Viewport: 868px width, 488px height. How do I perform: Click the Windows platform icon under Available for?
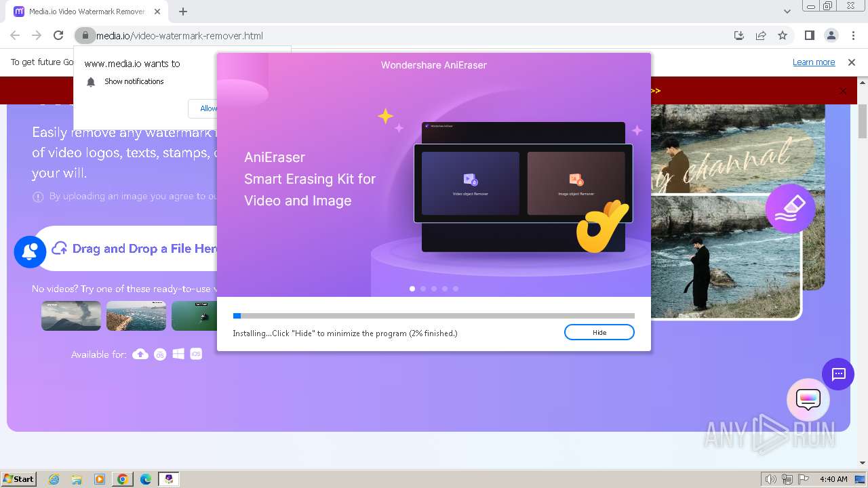point(178,354)
